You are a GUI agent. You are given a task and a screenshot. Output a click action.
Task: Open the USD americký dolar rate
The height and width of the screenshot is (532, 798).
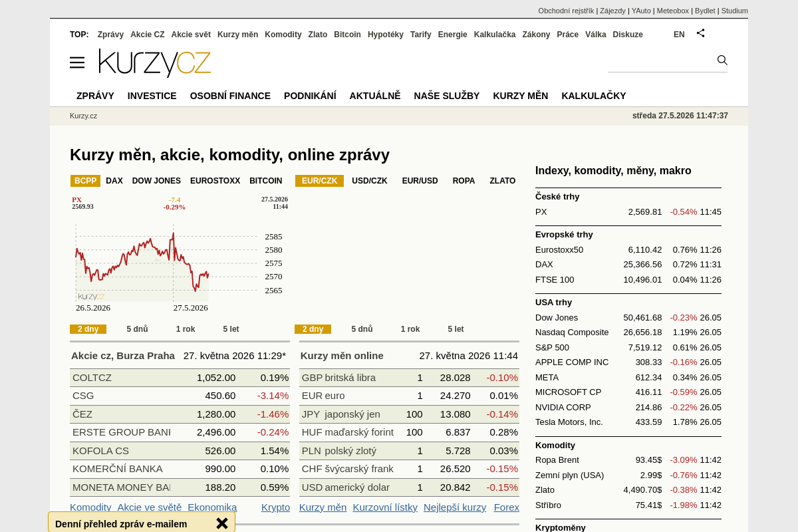(x=409, y=487)
